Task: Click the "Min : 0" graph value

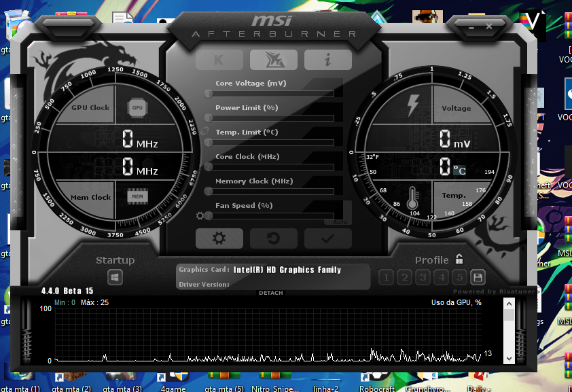Action: pyautogui.click(x=65, y=302)
